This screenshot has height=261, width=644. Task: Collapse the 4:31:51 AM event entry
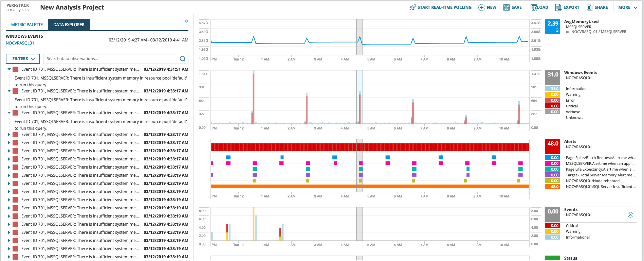click(9, 69)
